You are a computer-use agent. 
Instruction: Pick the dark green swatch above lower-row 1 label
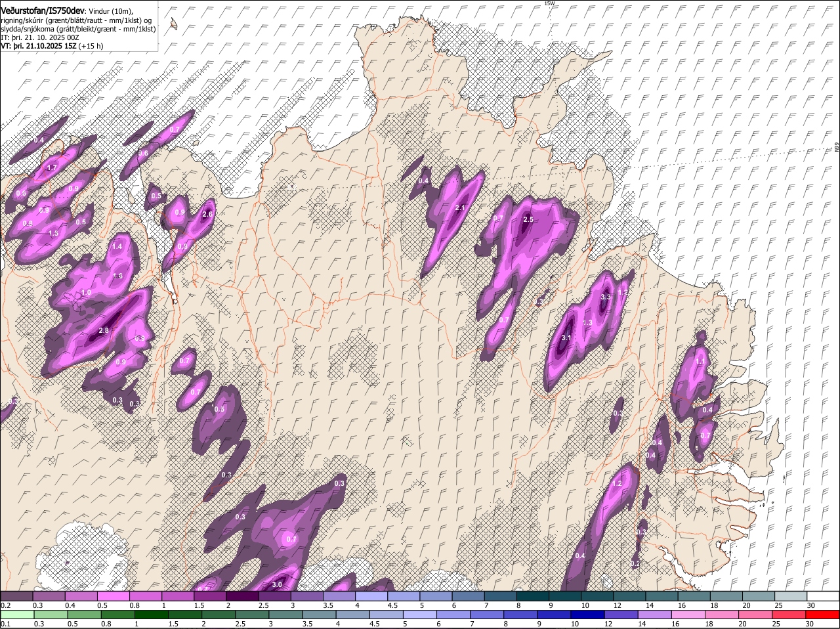151,615
